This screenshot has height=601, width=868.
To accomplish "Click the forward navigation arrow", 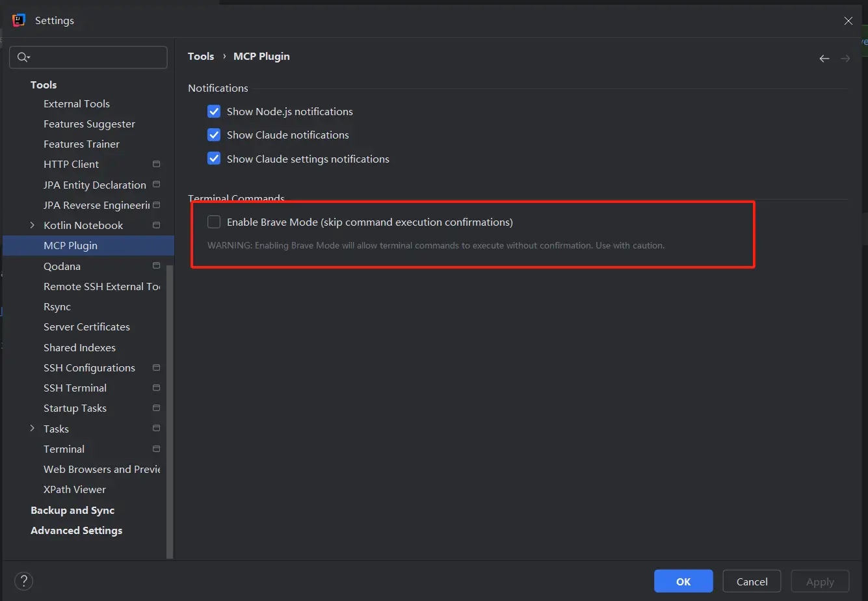I will pos(845,59).
